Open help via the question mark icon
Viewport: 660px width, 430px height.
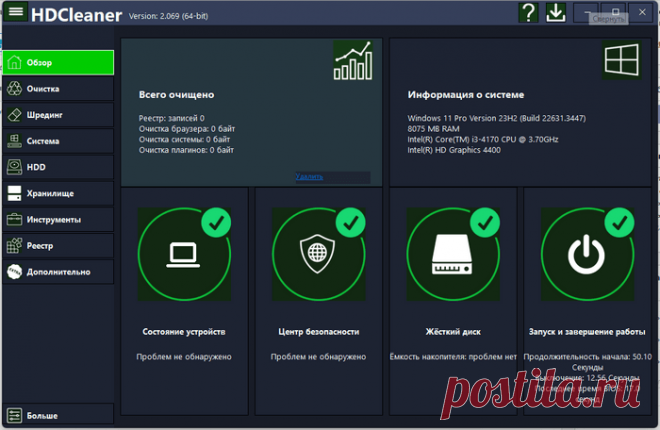[x=528, y=13]
